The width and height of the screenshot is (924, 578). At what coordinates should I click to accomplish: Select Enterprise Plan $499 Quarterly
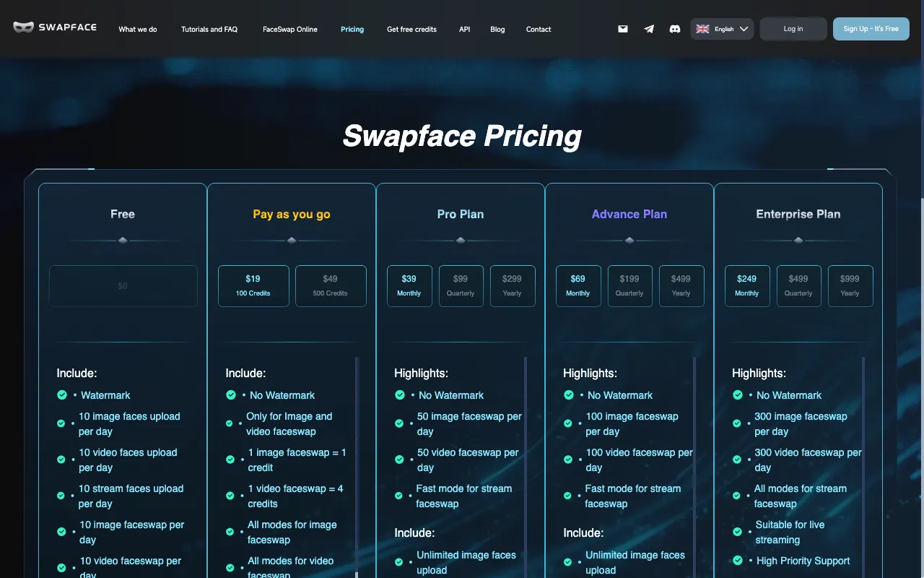tap(798, 286)
